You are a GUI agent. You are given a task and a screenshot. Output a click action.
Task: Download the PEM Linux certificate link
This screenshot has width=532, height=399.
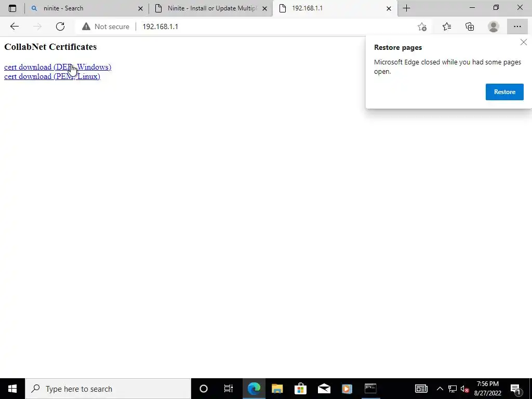(x=52, y=76)
